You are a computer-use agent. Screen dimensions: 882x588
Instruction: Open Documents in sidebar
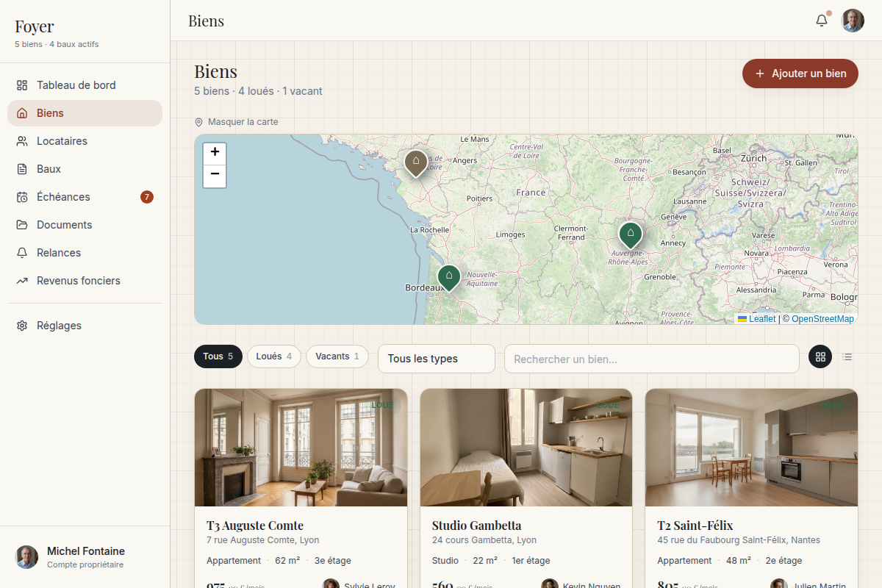pyautogui.click(x=85, y=225)
